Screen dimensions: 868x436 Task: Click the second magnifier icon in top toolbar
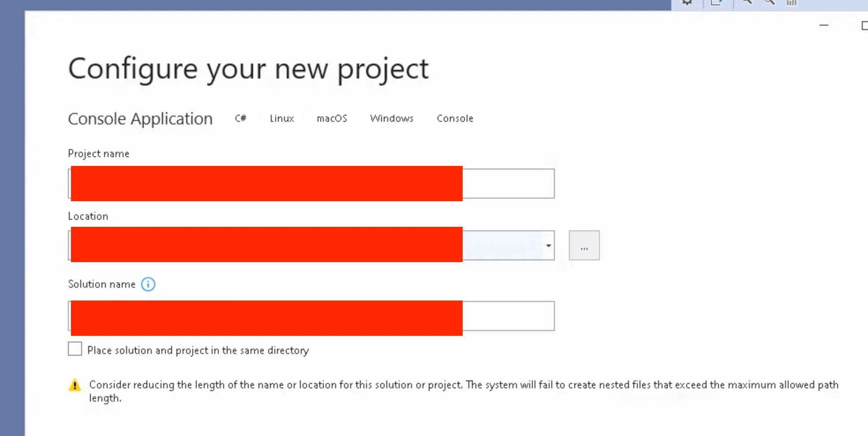tap(770, 2)
